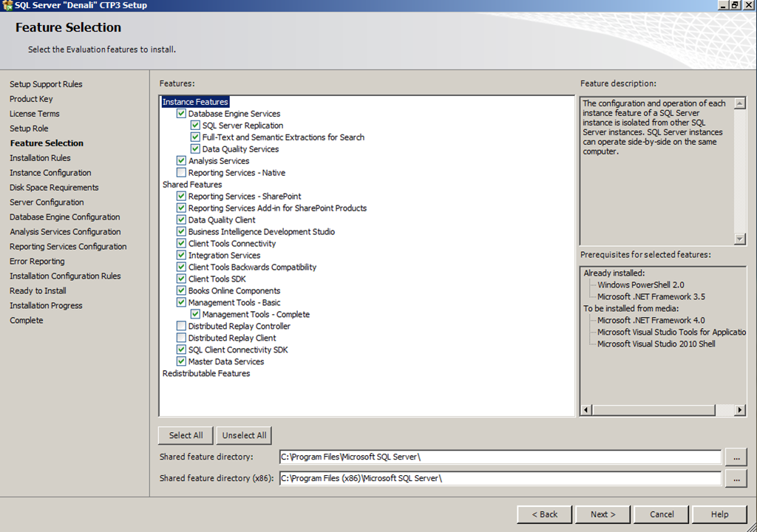
Task: Click the Select All button
Action: click(186, 435)
